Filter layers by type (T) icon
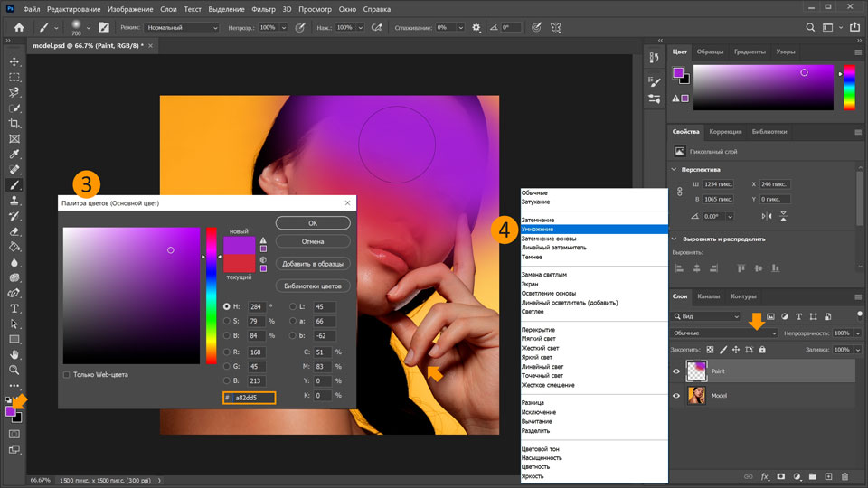This screenshot has height=488, width=868. 798,316
